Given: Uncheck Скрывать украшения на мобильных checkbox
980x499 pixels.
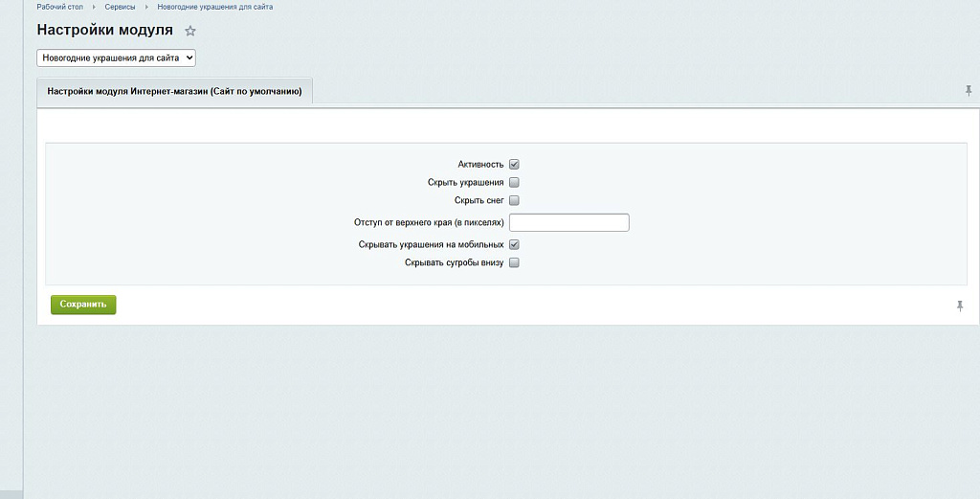Looking at the screenshot, I should (514, 245).
